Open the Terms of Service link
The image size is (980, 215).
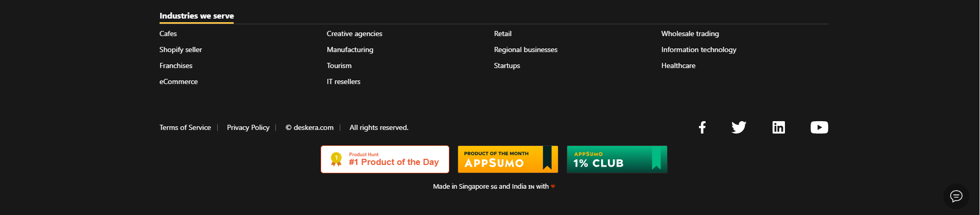tap(185, 127)
